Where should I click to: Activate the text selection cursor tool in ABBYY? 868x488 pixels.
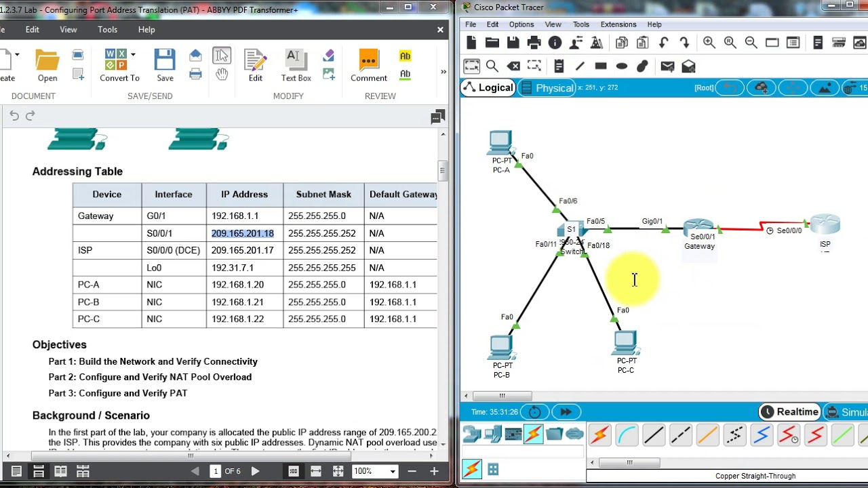coord(222,56)
